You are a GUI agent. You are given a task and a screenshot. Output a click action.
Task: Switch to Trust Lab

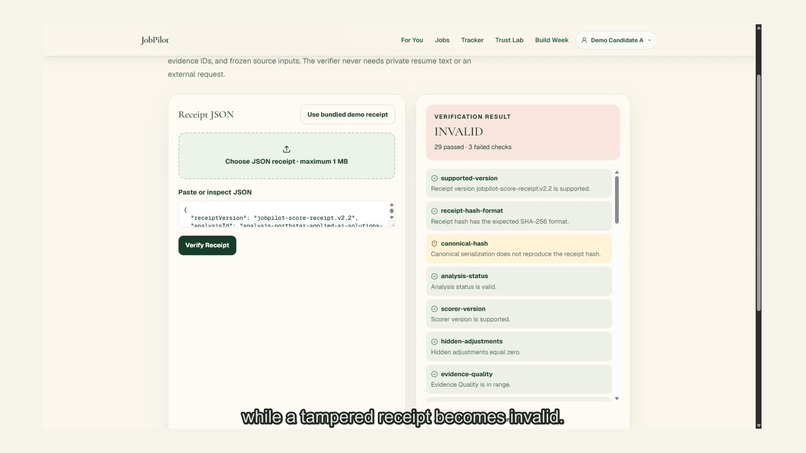click(509, 40)
